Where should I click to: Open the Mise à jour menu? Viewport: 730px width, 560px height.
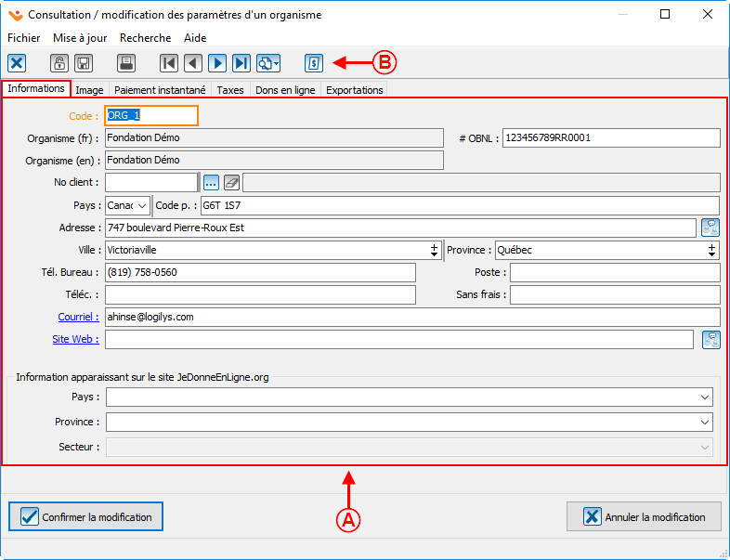(80, 38)
